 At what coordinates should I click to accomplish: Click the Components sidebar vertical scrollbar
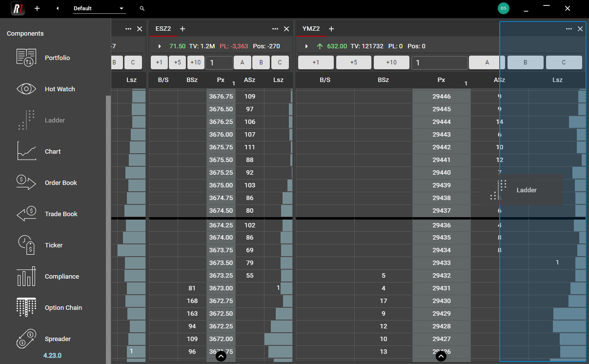pos(108,220)
